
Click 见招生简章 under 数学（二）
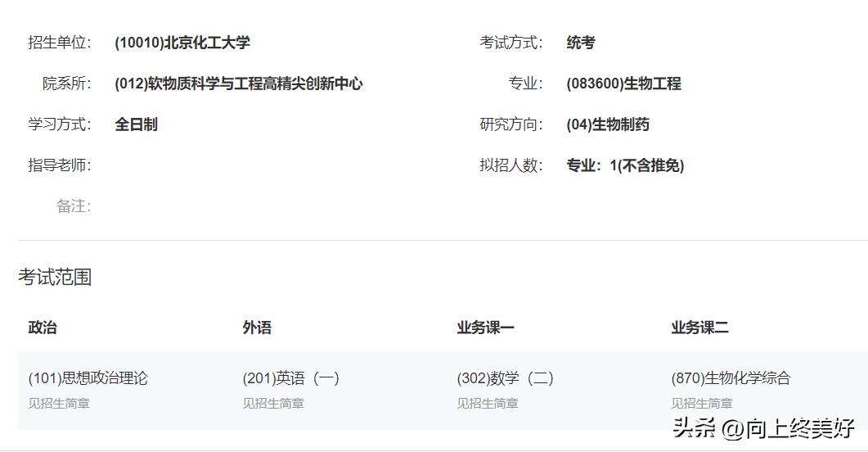(x=488, y=403)
